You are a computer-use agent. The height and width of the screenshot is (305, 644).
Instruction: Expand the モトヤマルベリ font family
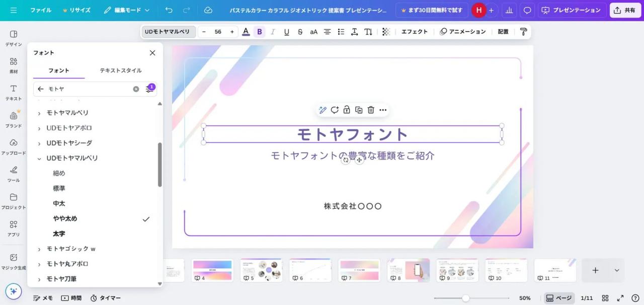pos(39,112)
